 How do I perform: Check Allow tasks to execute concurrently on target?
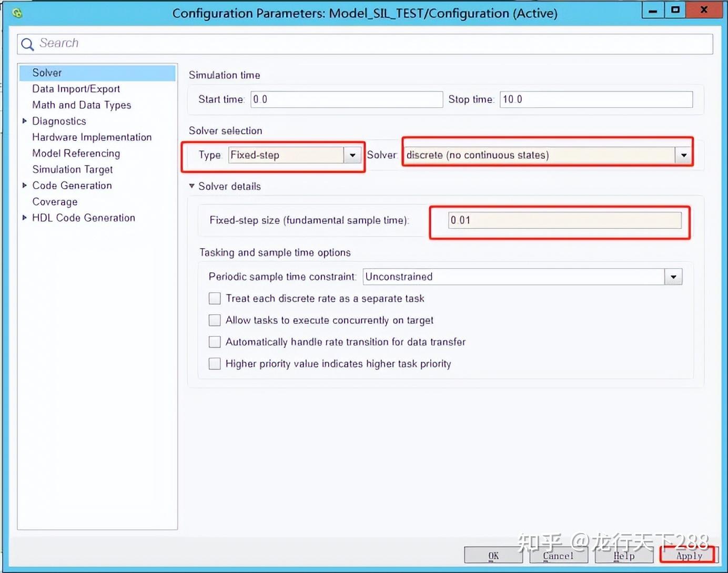[x=215, y=320]
